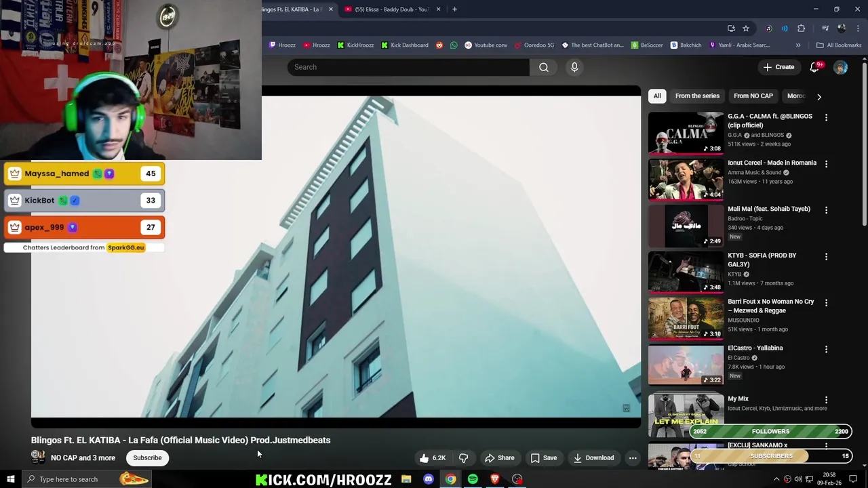
Task: Open options menu for Barri Fout video
Action: pyautogui.click(x=826, y=303)
